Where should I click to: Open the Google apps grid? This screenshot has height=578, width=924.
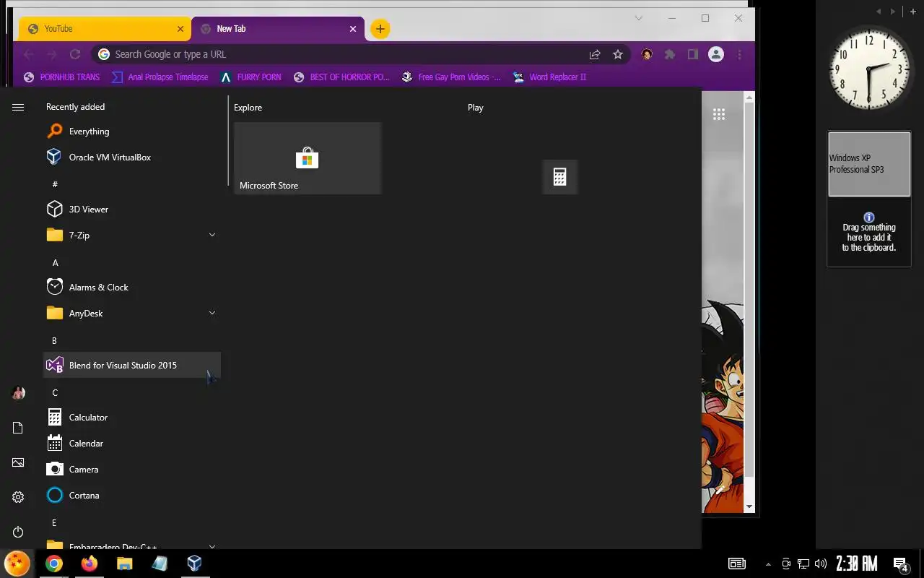tap(719, 114)
